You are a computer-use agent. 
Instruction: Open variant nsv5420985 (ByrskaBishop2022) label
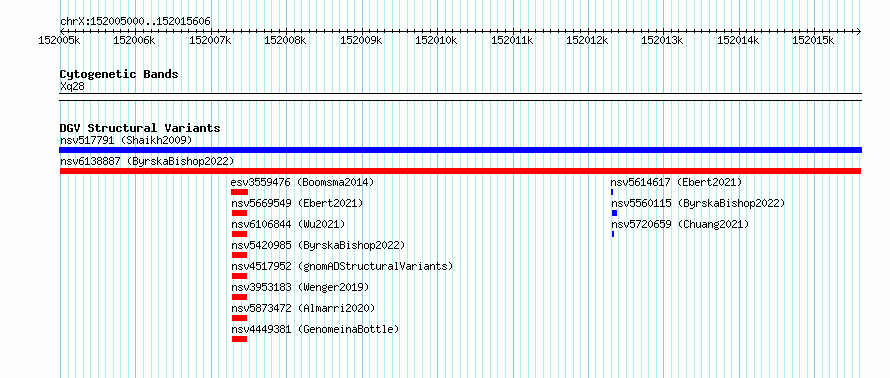tap(318, 245)
